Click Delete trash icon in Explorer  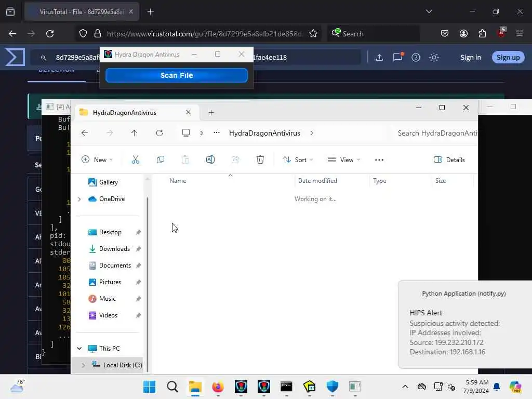(260, 159)
